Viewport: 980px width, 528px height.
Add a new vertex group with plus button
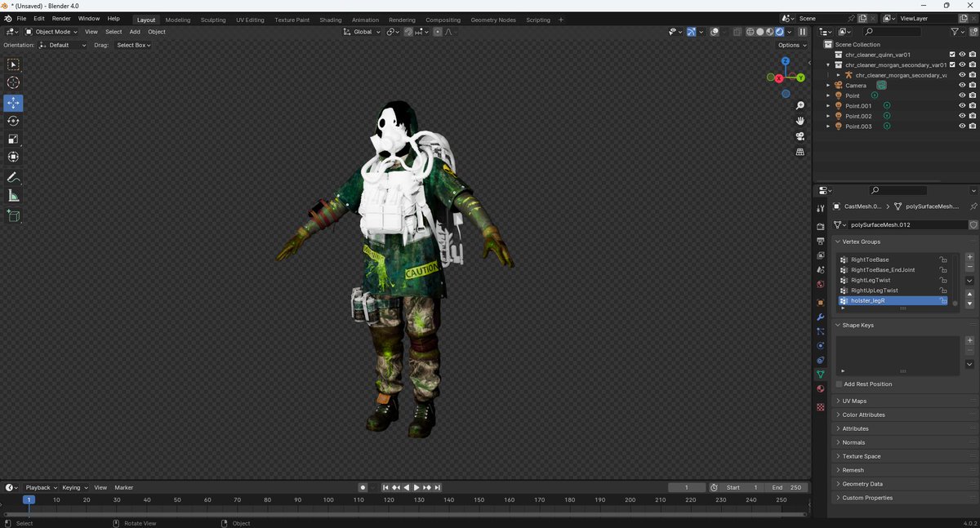[x=969, y=257]
